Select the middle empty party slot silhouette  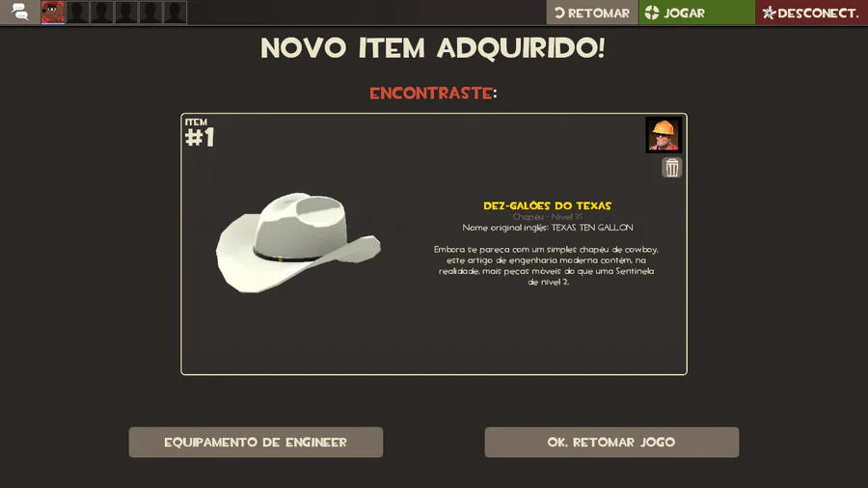click(126, 13)
